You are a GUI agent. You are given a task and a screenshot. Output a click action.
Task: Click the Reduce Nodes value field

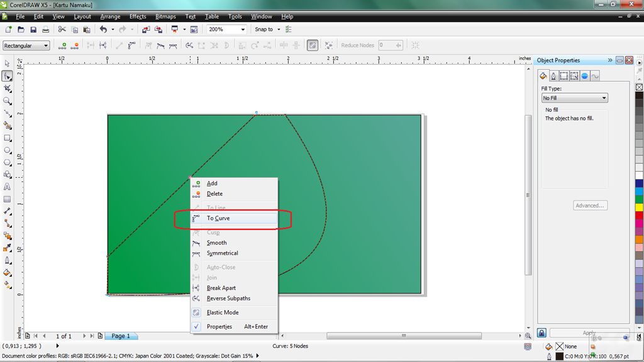387,45
